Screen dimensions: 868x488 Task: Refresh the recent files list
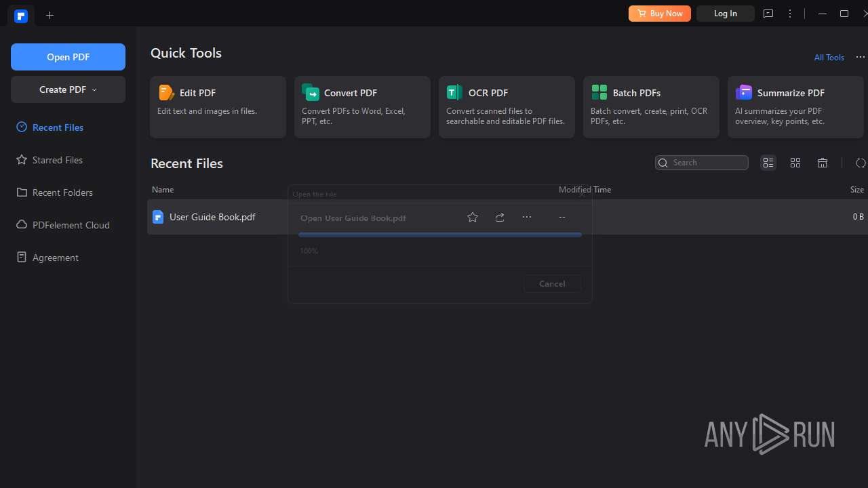[x=861, y=163]
